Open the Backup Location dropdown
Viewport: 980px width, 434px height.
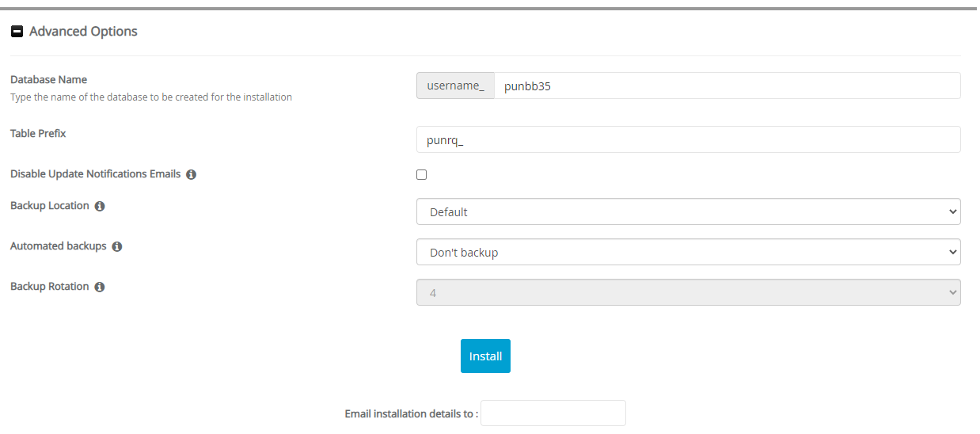pyautogui.click(x=688, y=211)
